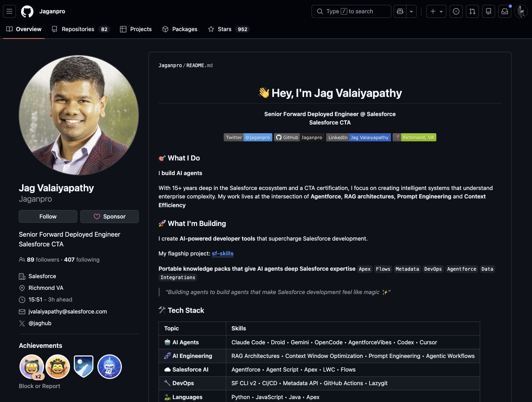Click the hamburger navigation menu icon

(9, 11)
